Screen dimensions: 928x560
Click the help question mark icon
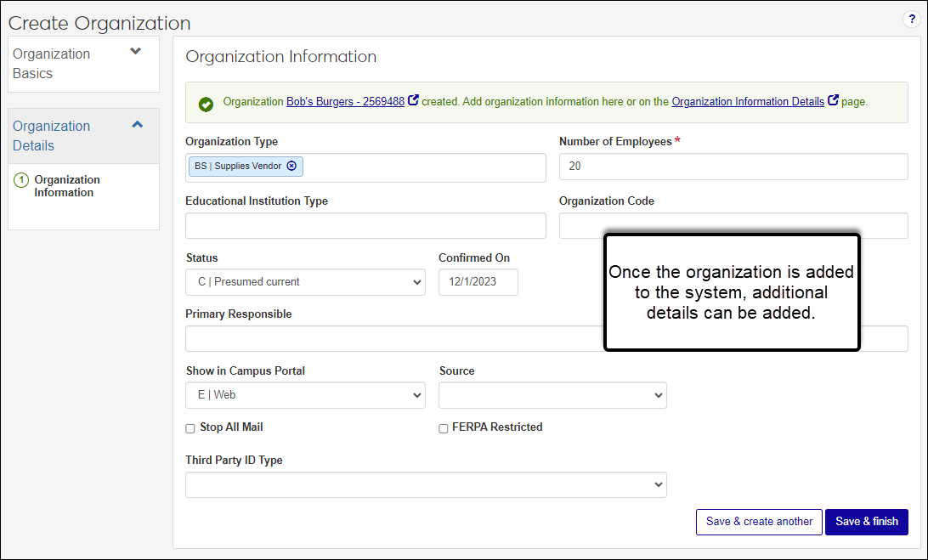click(x=912, y=19)
